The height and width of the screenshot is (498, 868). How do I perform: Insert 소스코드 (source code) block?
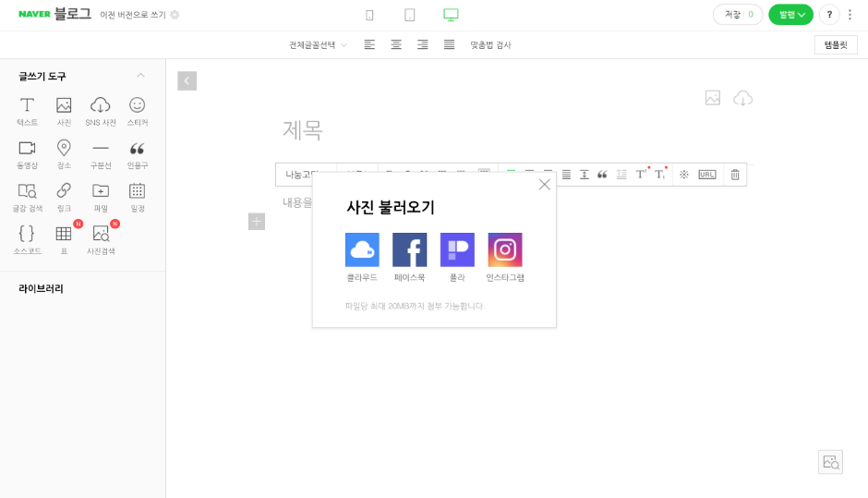[x=27, y=240]
